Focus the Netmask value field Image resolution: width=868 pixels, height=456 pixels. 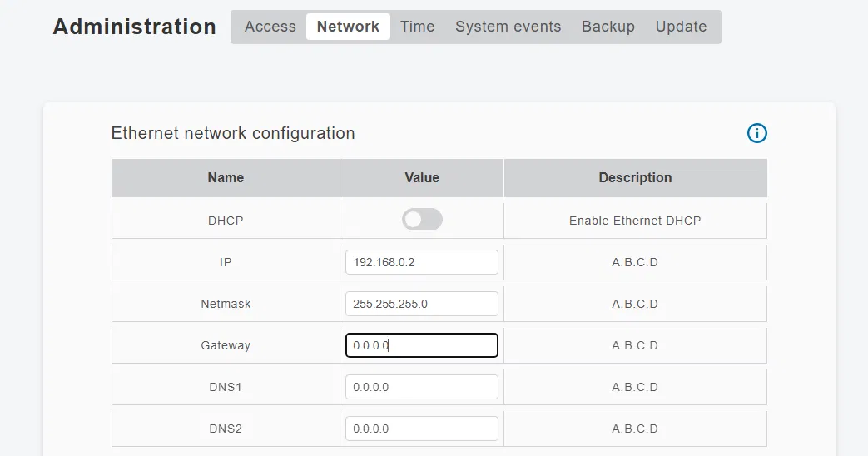coord(422,304)
